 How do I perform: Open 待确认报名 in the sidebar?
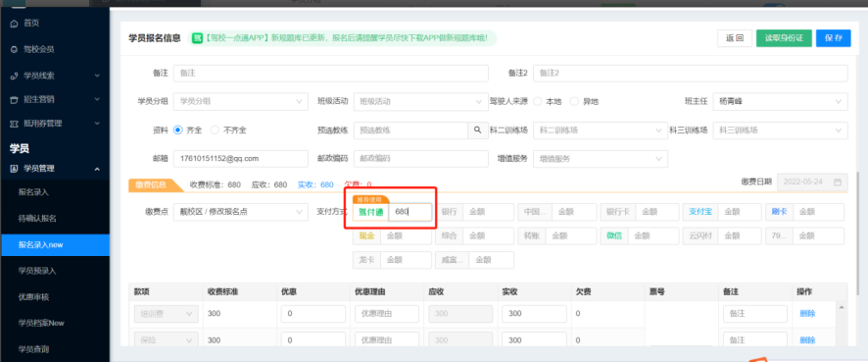tap(37, 219)
